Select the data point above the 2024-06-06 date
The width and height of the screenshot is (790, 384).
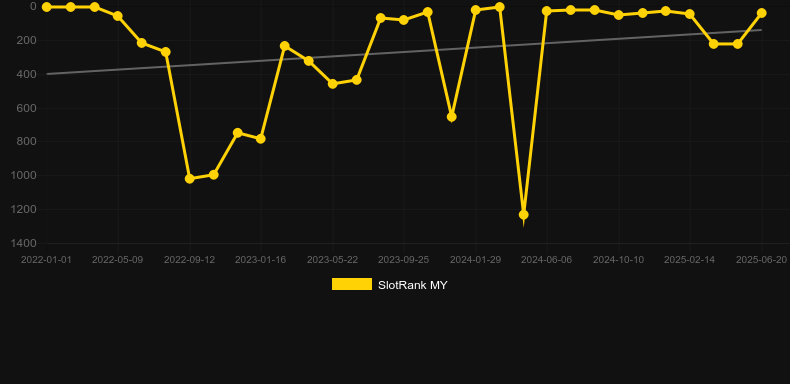[x=547, y=11]
